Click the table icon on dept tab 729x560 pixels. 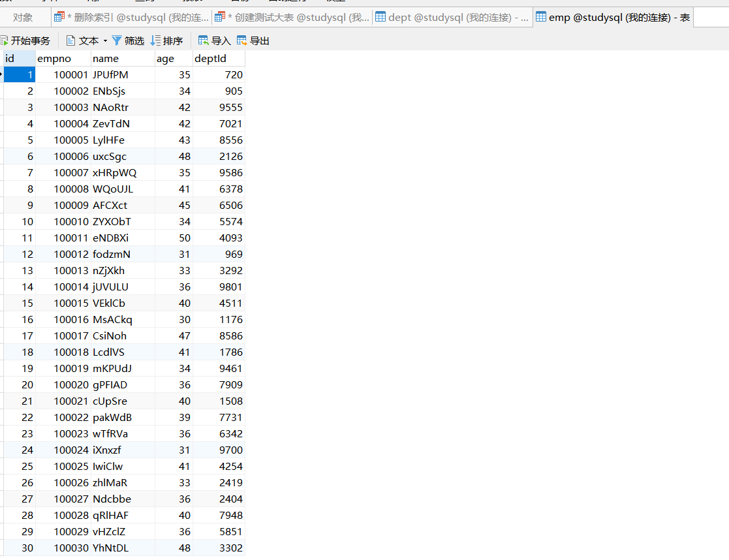380,17
